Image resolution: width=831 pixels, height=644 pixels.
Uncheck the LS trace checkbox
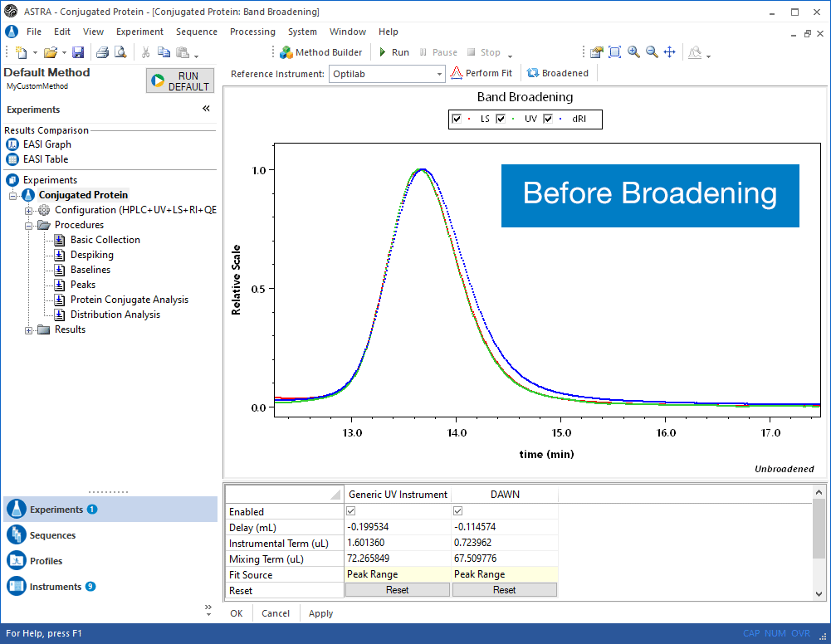[457, 120]
